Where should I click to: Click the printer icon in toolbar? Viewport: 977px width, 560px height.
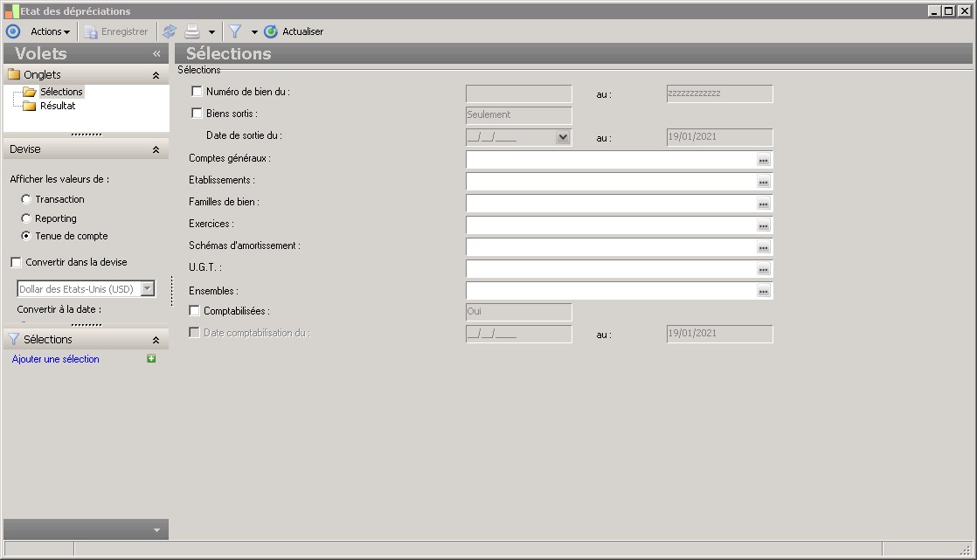[192, 31]
